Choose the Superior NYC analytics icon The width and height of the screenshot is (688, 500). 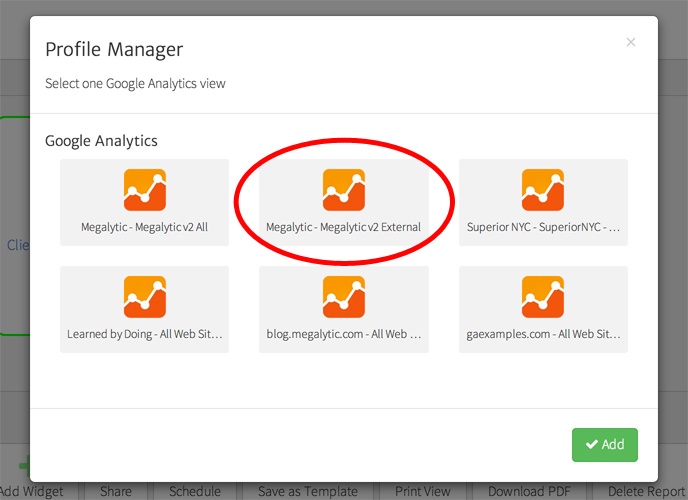pos(543,190)
